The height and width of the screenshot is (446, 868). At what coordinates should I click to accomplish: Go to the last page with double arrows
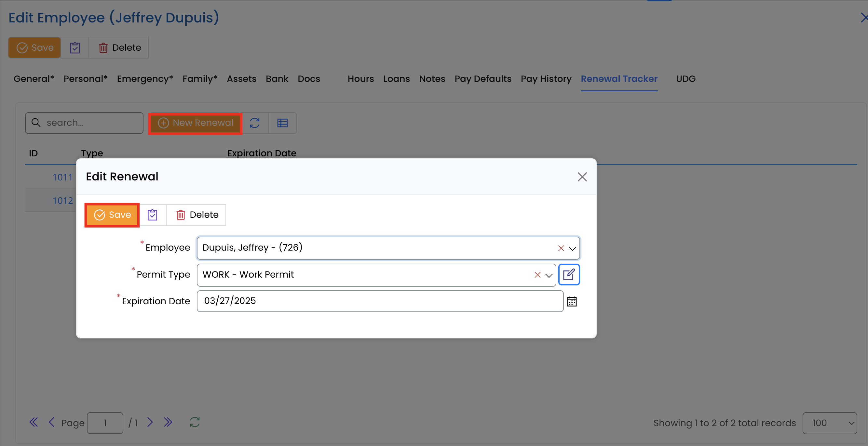tap(168, 422)
